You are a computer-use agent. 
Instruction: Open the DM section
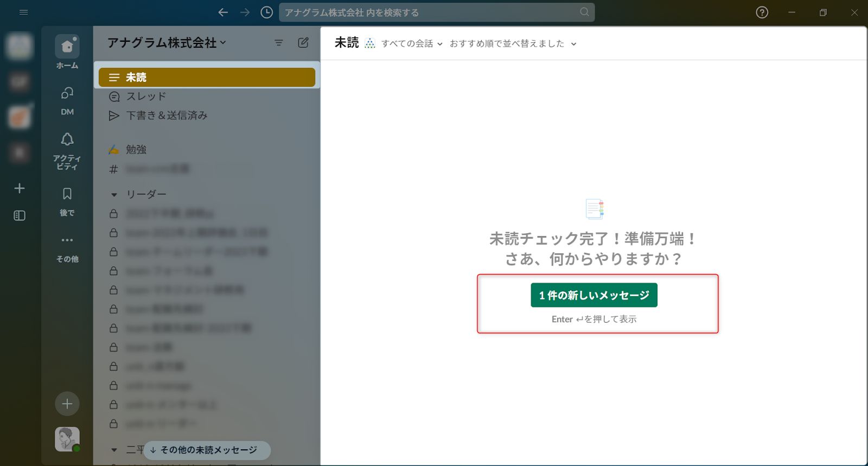(67, 94)
